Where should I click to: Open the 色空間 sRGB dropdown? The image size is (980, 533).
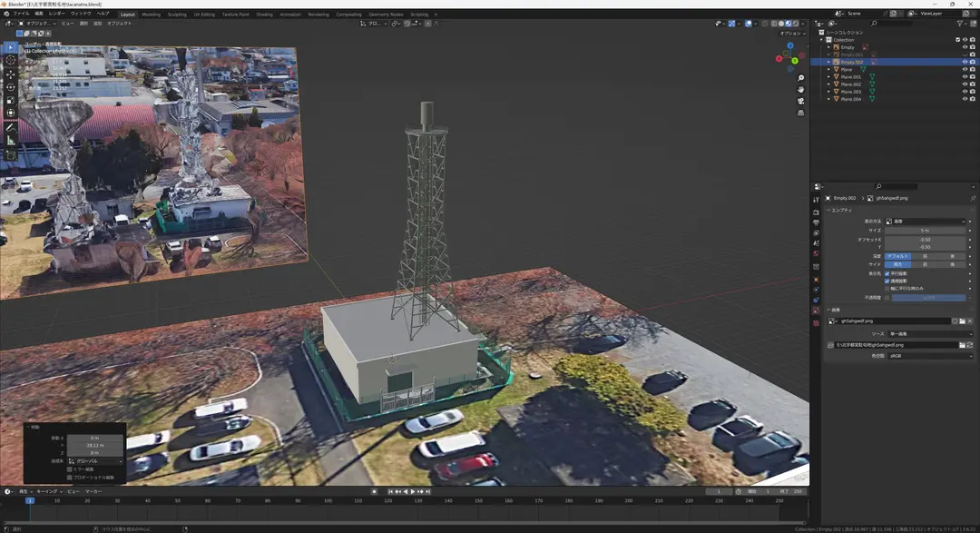[930, 356]
